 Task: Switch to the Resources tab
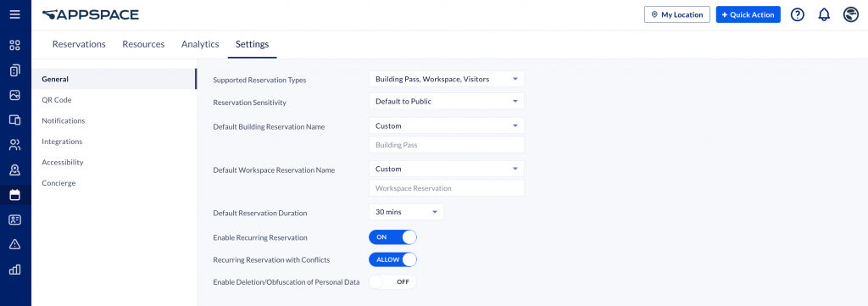(143, 44)
